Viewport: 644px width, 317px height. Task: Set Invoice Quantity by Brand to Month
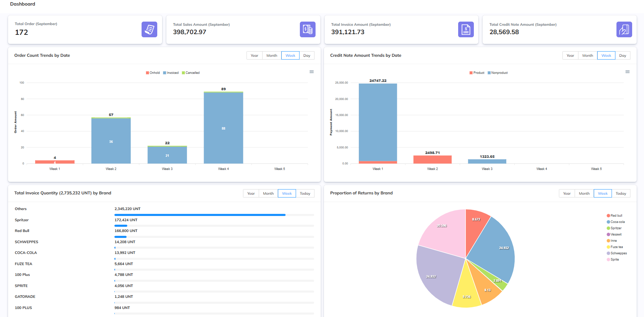pyautogui.click(x=268, y=193)
